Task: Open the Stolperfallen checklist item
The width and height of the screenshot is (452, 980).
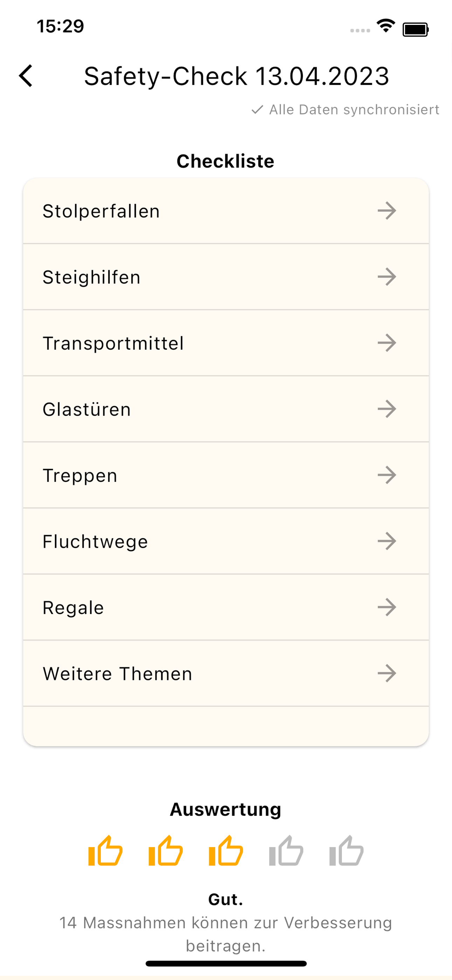Action: coord(226,211)
